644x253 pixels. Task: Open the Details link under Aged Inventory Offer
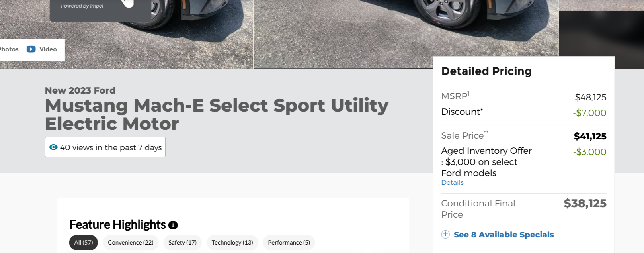[x=452, y=182]
